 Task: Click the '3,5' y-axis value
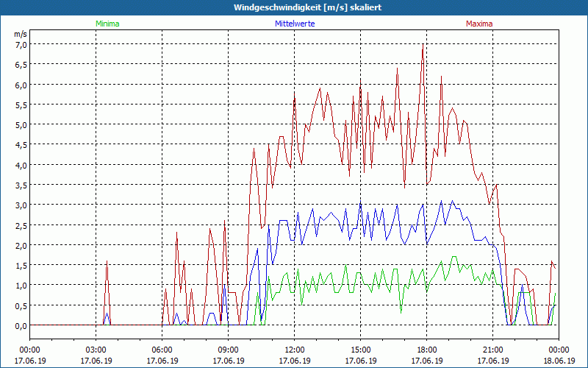tap(21, 185)
